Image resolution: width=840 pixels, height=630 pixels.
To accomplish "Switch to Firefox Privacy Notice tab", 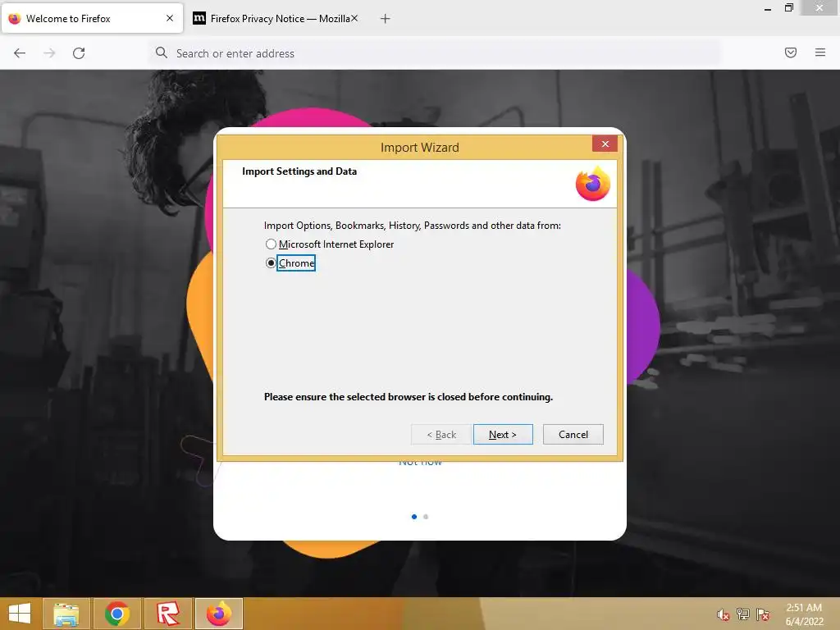I will click(274, 19).
